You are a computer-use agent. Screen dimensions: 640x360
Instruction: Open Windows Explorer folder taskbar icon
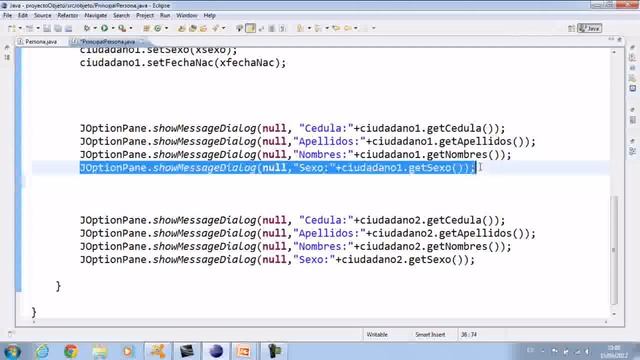pyautogui.click(x=100, y=351)
